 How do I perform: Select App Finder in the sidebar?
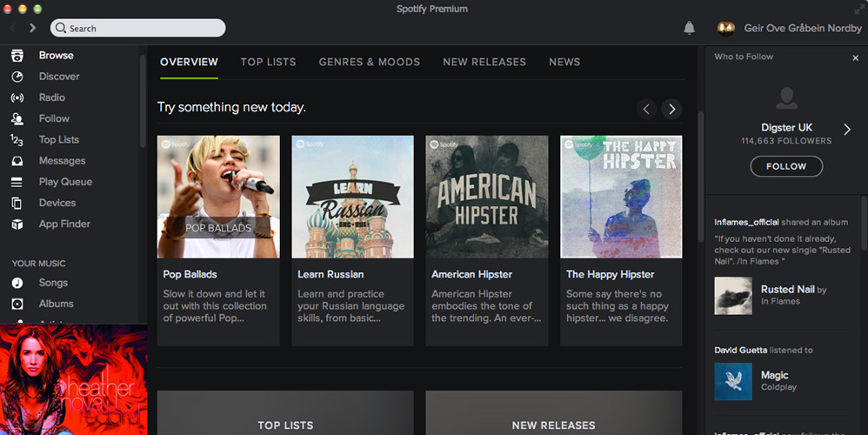click(64, 224)
